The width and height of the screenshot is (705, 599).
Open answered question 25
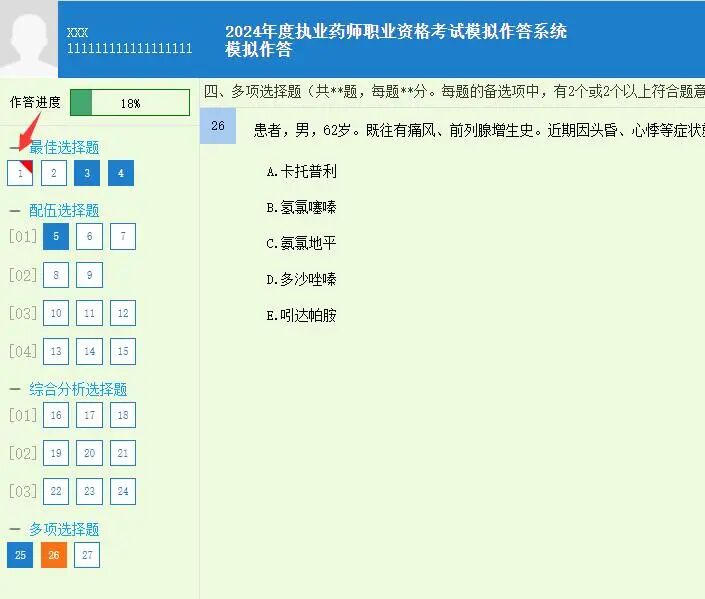coord(20,555)
